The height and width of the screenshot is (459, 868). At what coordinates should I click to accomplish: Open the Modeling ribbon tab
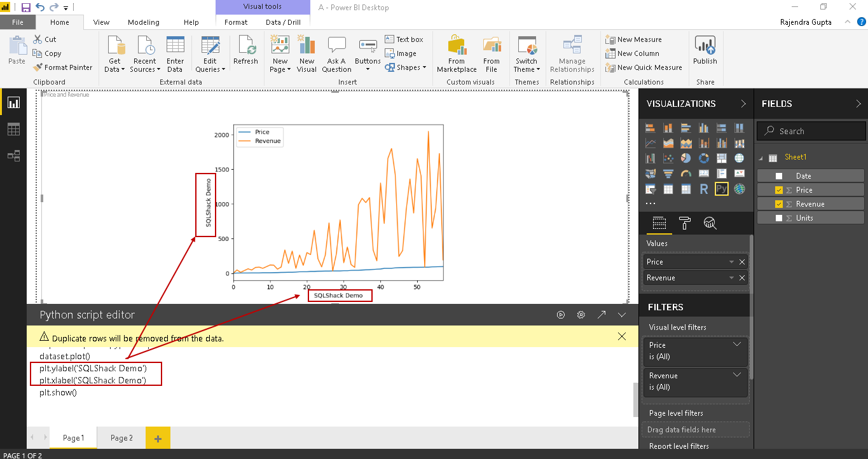[144, 22]
